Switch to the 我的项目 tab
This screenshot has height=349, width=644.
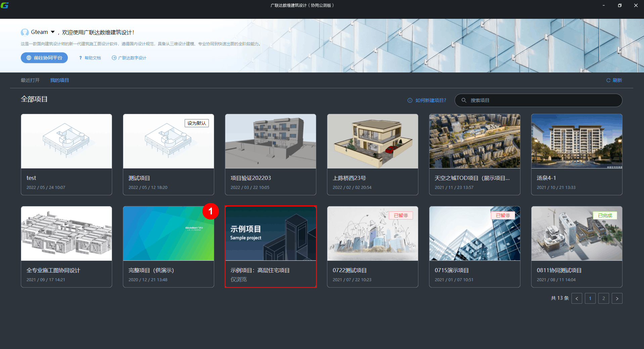[x=59, y=80]
